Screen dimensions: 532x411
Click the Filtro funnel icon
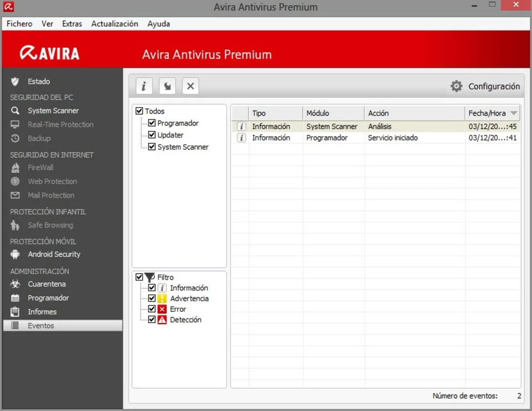(x=149, y=277)
